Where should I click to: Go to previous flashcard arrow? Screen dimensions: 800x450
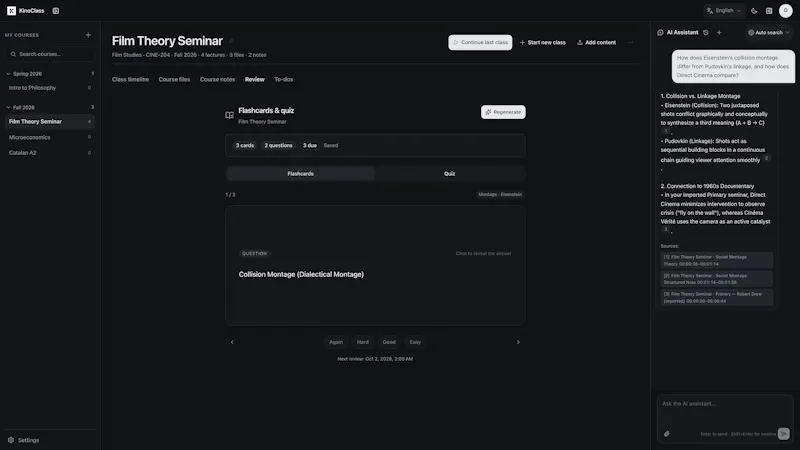(232, 342)
